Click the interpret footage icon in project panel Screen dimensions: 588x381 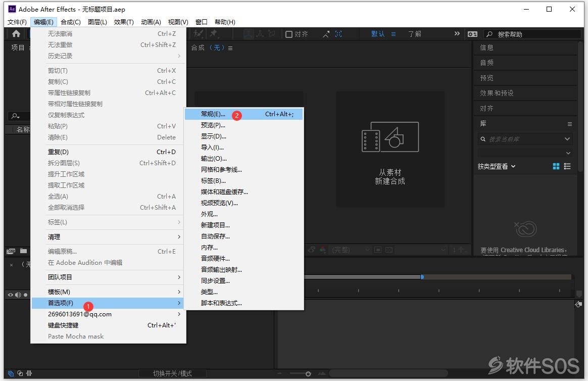point(11,251)
